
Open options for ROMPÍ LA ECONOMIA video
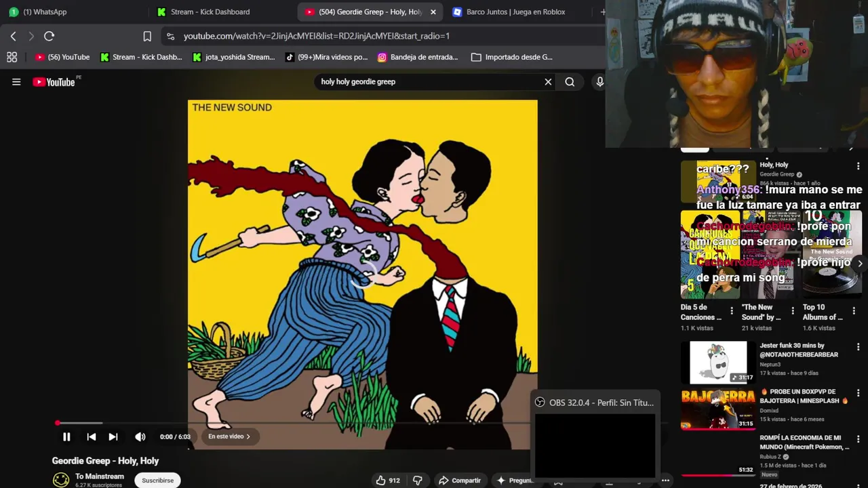[858, 439]
